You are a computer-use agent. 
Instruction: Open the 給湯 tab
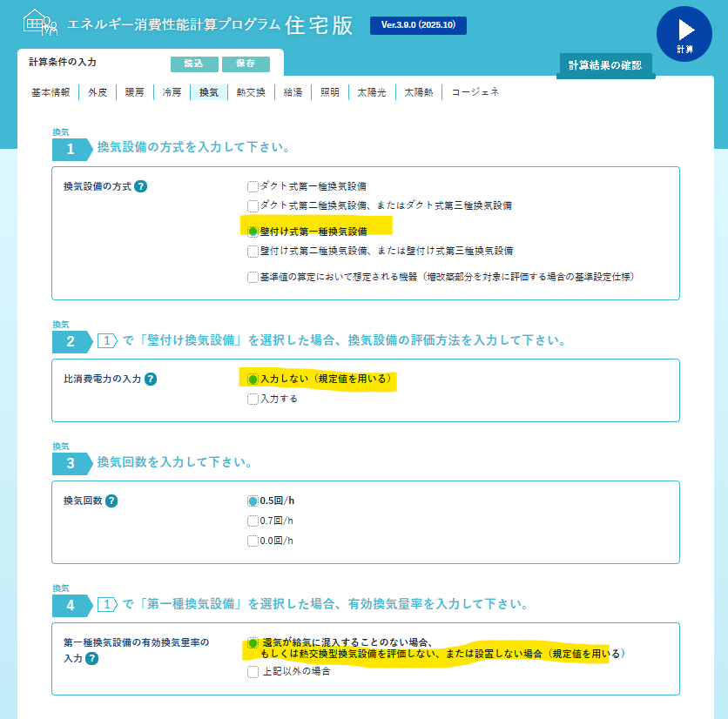point(293,92)
